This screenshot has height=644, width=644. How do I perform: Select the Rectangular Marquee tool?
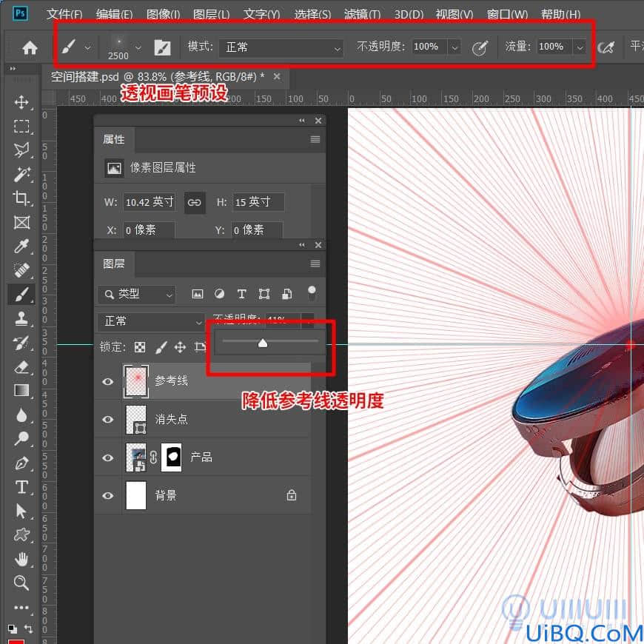coord(21,126)
